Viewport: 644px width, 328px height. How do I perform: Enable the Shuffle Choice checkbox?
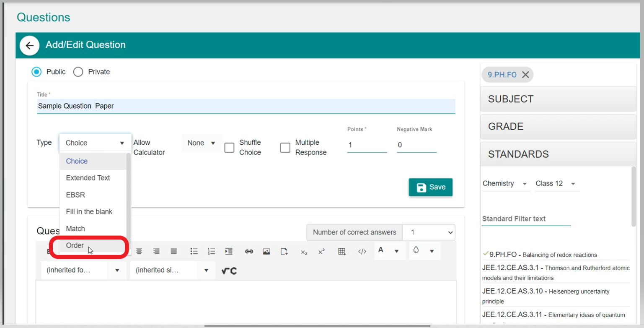pyautogui.click(x=229, y=148)
